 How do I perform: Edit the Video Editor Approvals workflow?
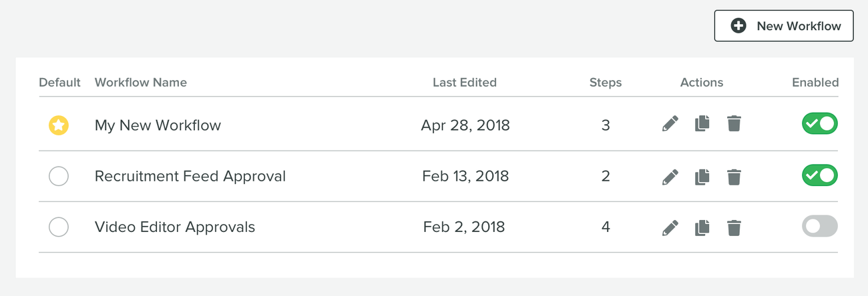tap(670, 227)
